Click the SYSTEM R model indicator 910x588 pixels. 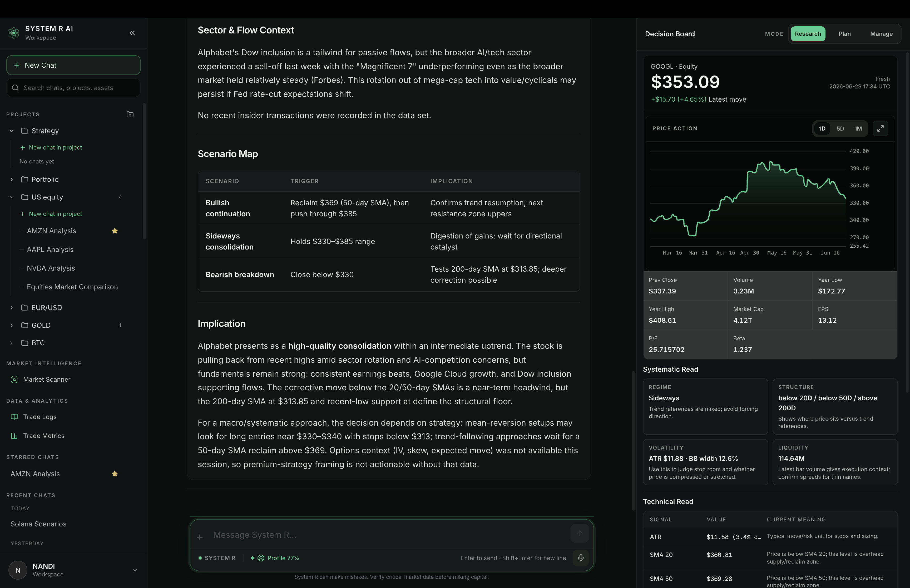[216, 558]
